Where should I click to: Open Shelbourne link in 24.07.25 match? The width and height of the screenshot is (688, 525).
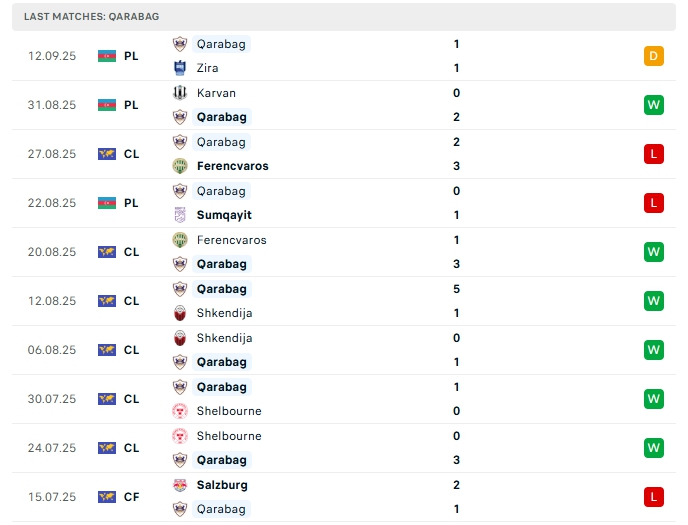(x=229, y=436)
